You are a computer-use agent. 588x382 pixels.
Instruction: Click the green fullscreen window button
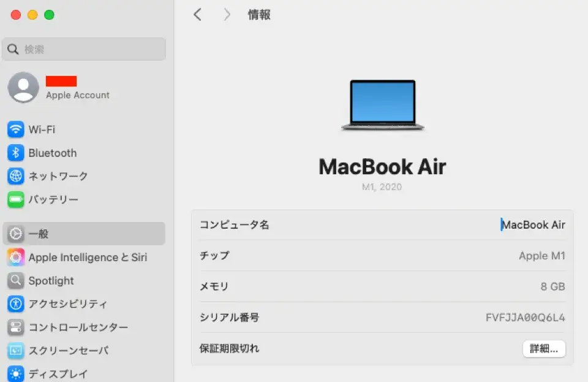point(49,15)
